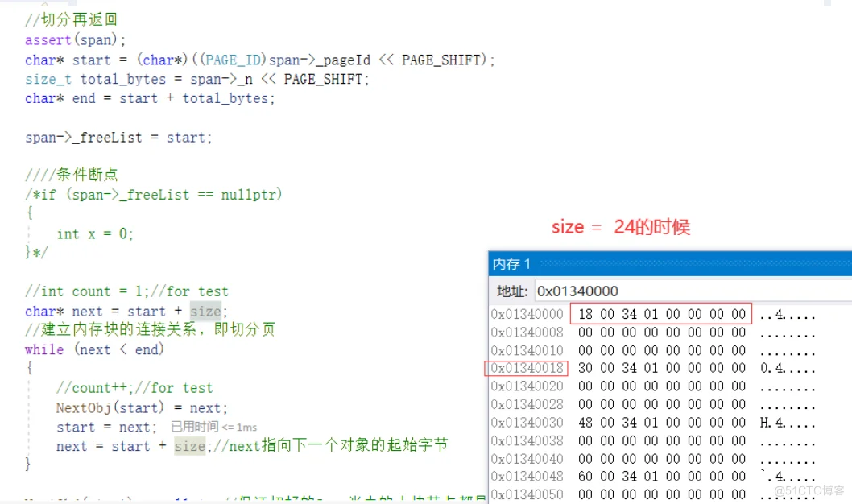Image resolution: width=852 pixels, height=504 pixels.
Task: Click the char* end = start + total_bytes line
Action: point(150,98)
